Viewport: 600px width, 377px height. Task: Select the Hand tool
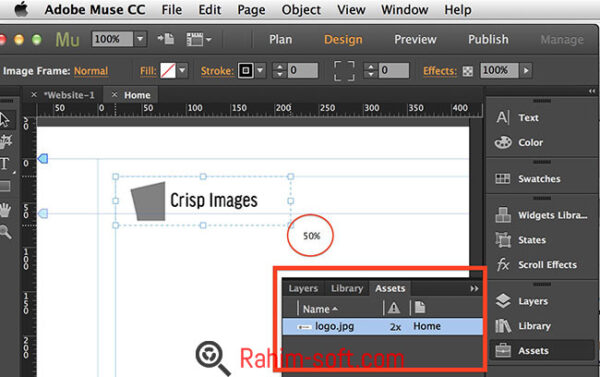(5, 210)
